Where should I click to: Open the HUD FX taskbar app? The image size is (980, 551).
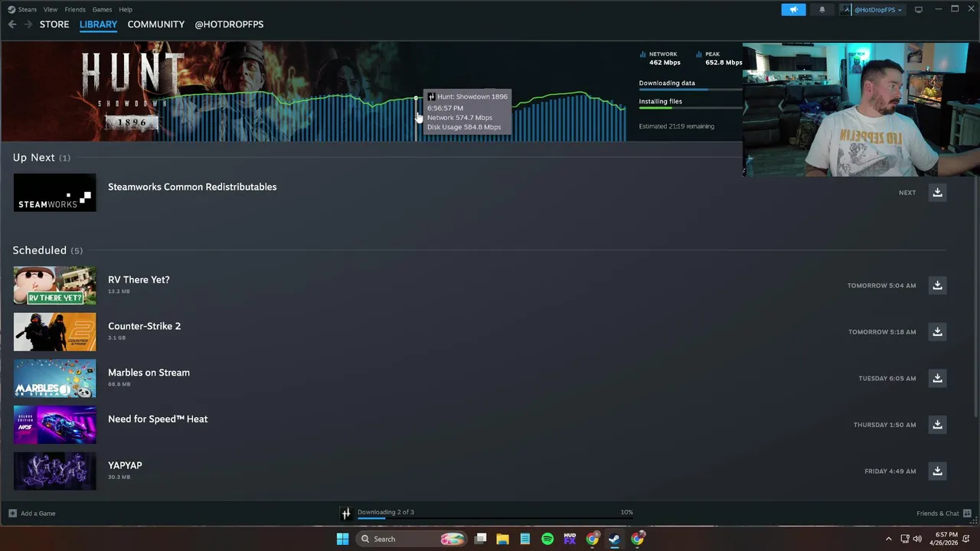coord(570,539)
